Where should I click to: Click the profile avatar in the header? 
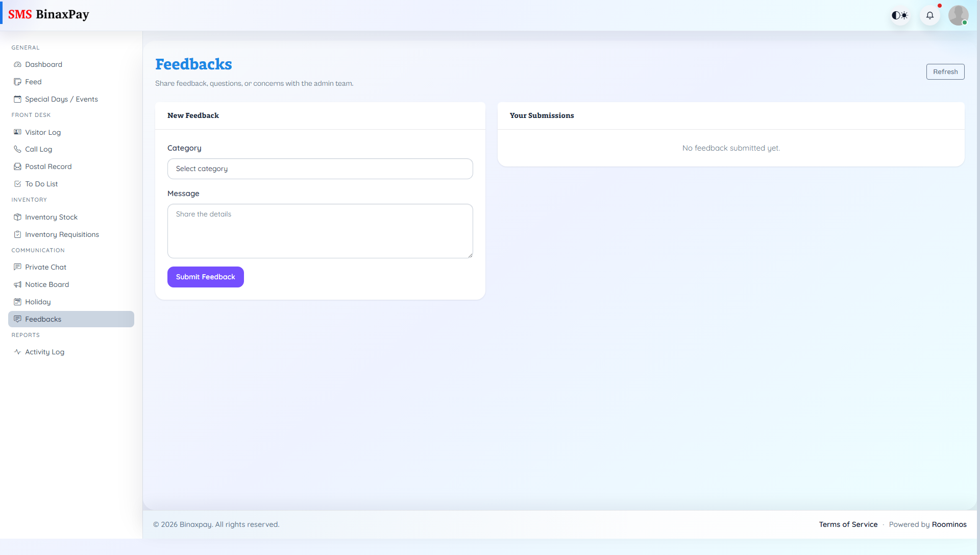point(959,15)
